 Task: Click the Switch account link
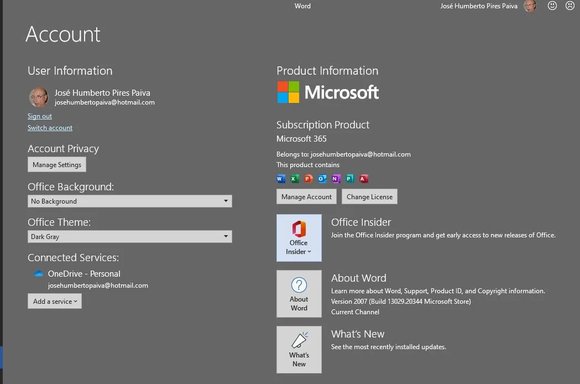(x=50, y=128)
